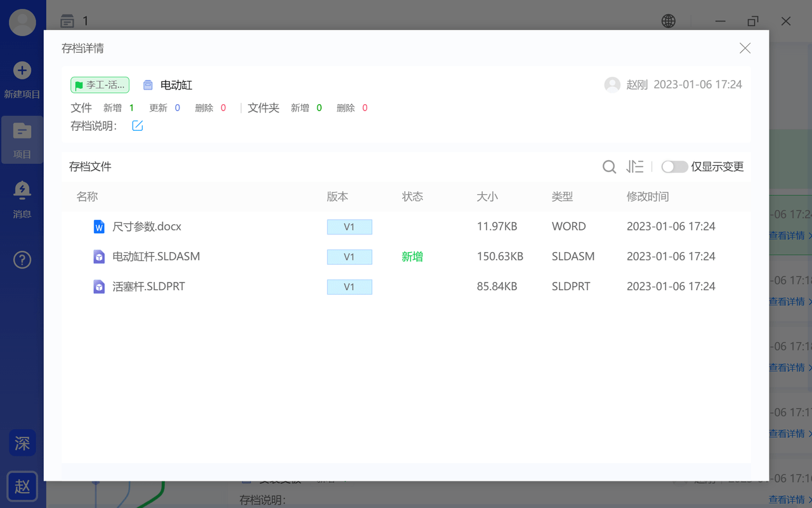Viewport: 812px width, 508px height.
Task: Open 消息 notifications bell in sidebar
Action: (x=22, y=190)
